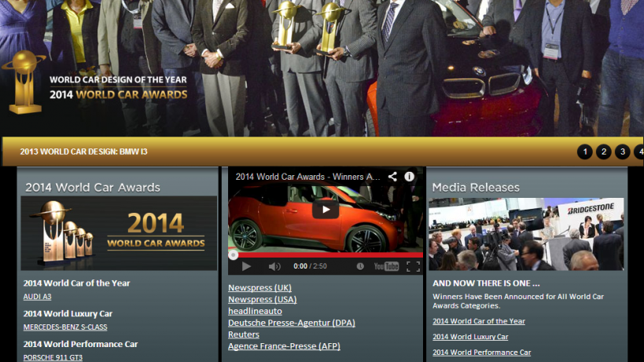The width and height of the screenshot is (644, 362).
Task: Select slide 3 in the carousel
Action: 622,152
